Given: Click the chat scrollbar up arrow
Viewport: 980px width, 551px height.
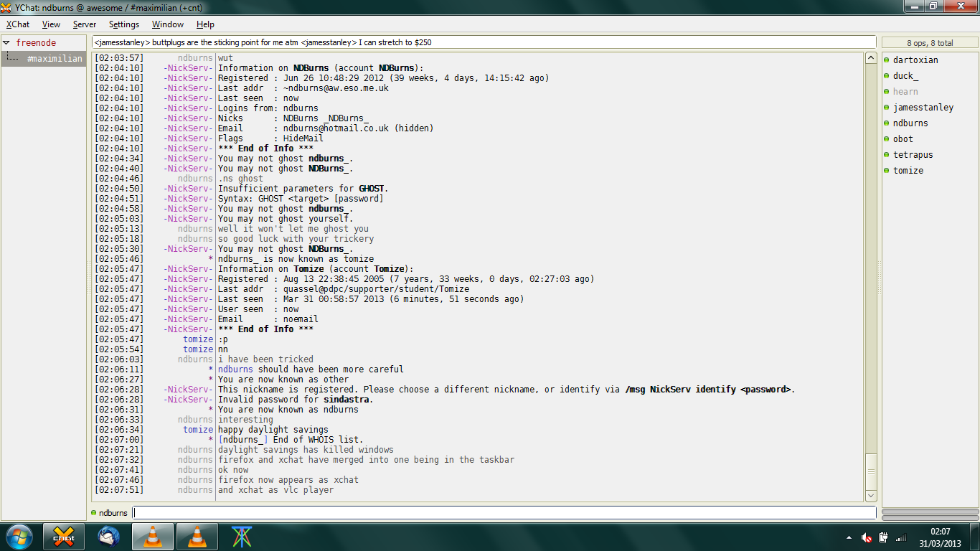Looking at the screenshot, I should coord(871,58).
